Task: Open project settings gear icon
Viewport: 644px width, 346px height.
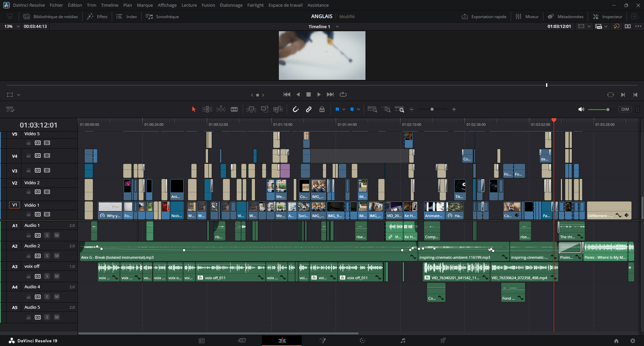Action: (x=633, y=341)
